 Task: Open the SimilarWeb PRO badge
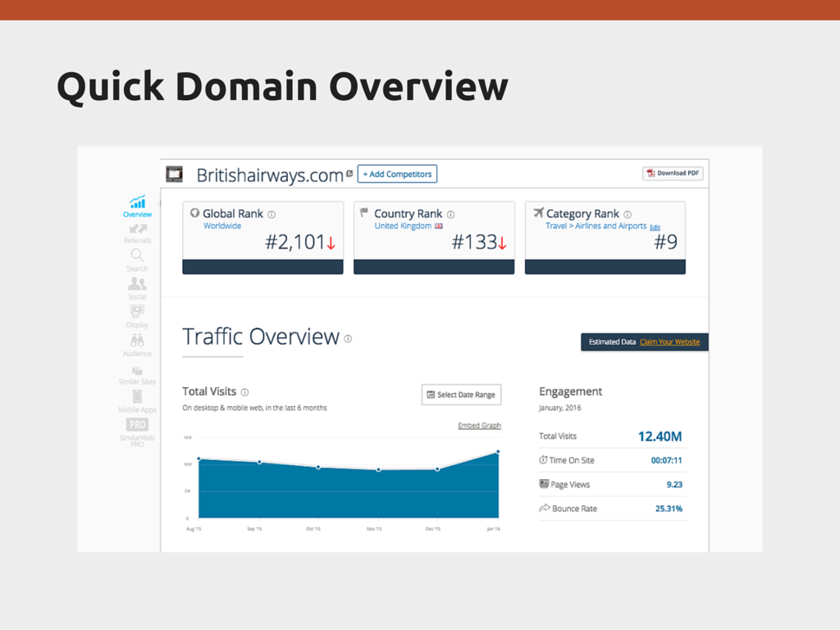[x=137, y=425]
